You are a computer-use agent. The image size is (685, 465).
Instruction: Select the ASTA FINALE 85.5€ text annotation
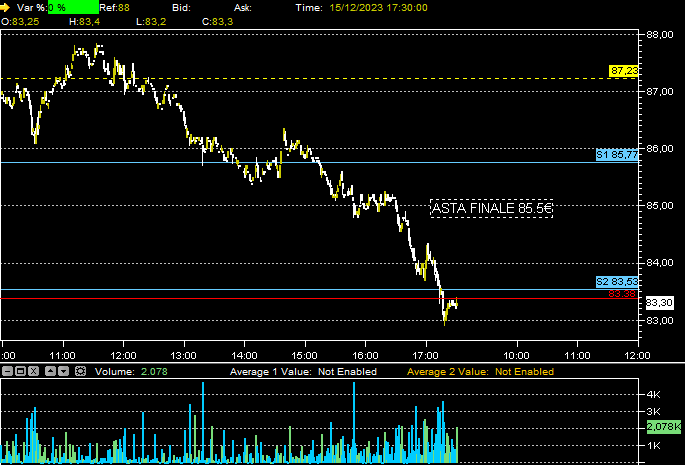491,208
